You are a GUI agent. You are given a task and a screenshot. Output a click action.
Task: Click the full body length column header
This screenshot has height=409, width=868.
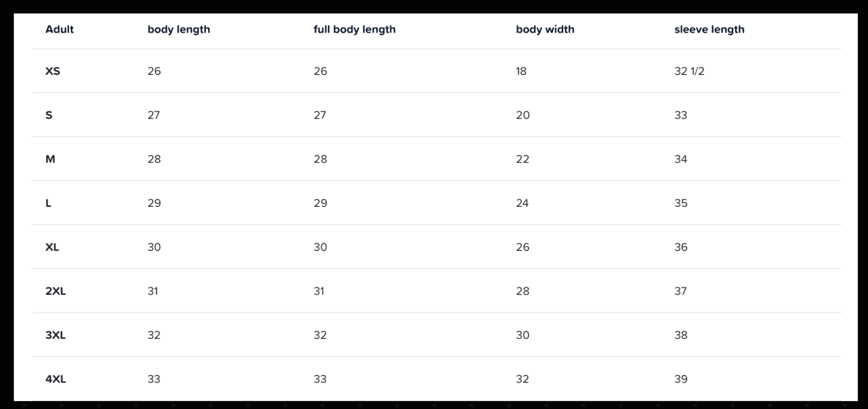(354, 29)
